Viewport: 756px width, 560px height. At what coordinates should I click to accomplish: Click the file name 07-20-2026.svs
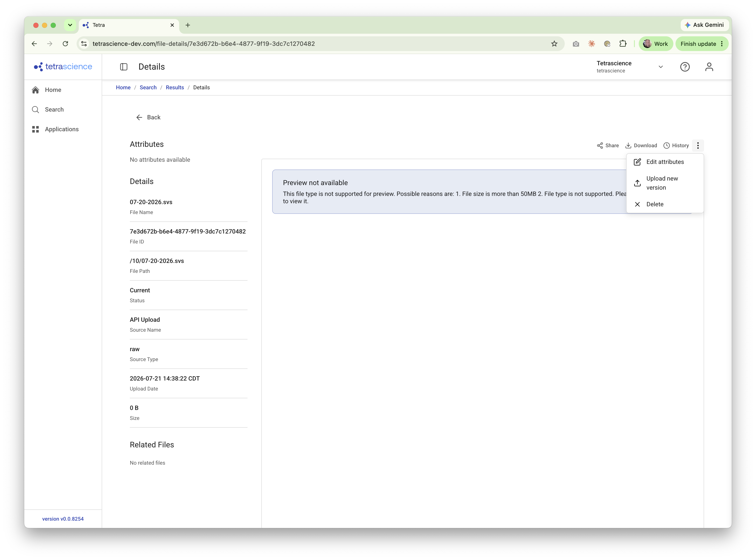coord(151,202)
